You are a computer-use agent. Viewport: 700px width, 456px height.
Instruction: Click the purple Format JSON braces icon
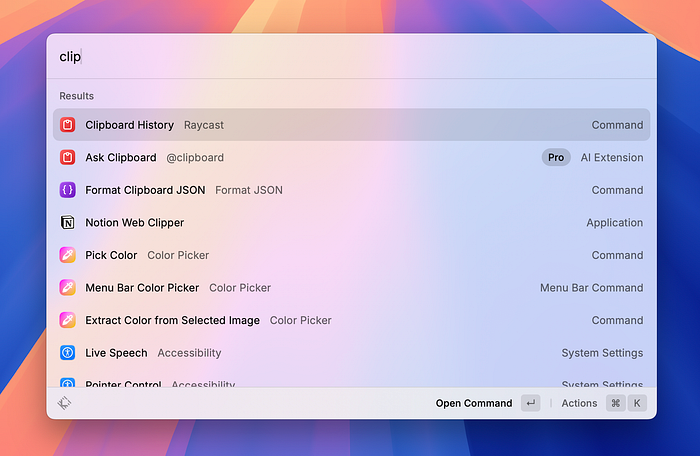(x=67, y=190)
